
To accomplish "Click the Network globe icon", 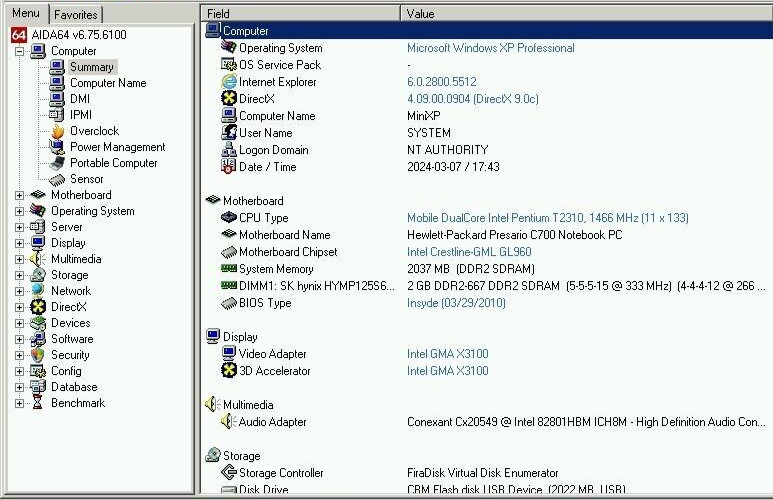I will point(38,290).
